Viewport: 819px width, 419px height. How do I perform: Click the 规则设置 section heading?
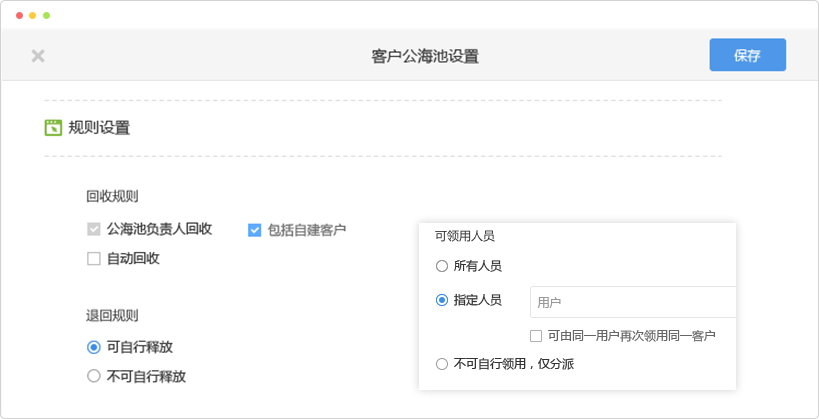[x=99, y=128]
